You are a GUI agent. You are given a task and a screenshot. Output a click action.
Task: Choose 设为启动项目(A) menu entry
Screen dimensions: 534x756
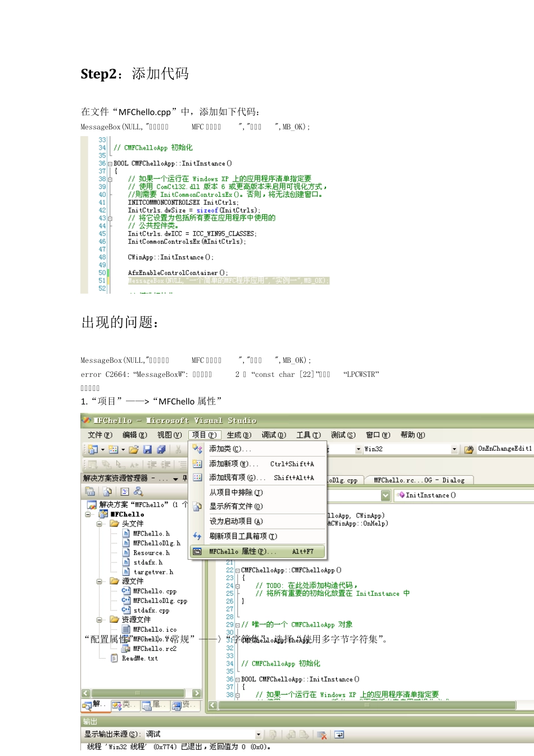[258, 521]
